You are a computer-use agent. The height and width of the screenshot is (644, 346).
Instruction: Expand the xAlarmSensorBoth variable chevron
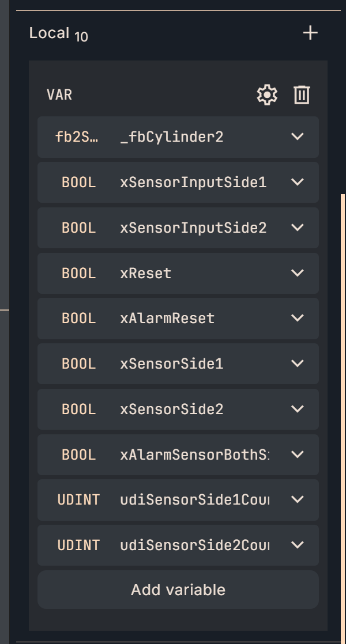tap(298, 454)
